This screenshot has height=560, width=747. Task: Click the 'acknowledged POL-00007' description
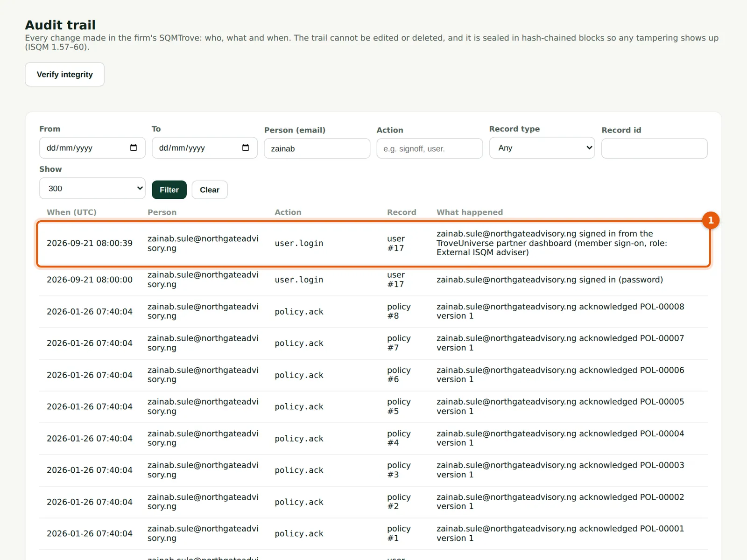point(560,343)
